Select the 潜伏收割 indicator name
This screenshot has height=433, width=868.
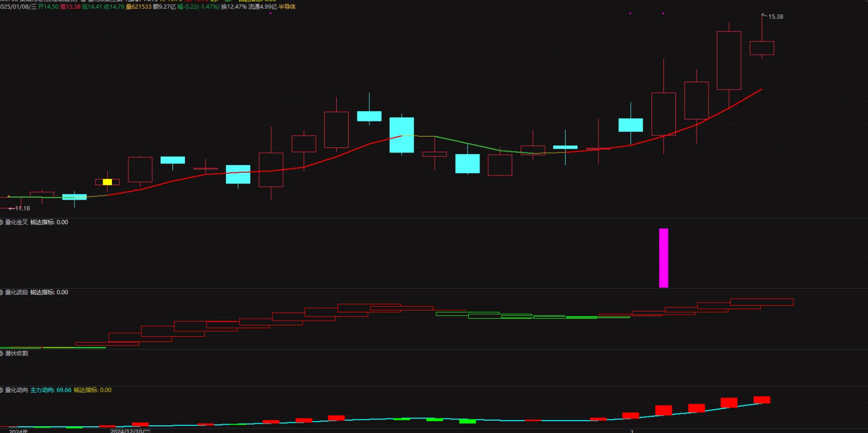(17, 353)
